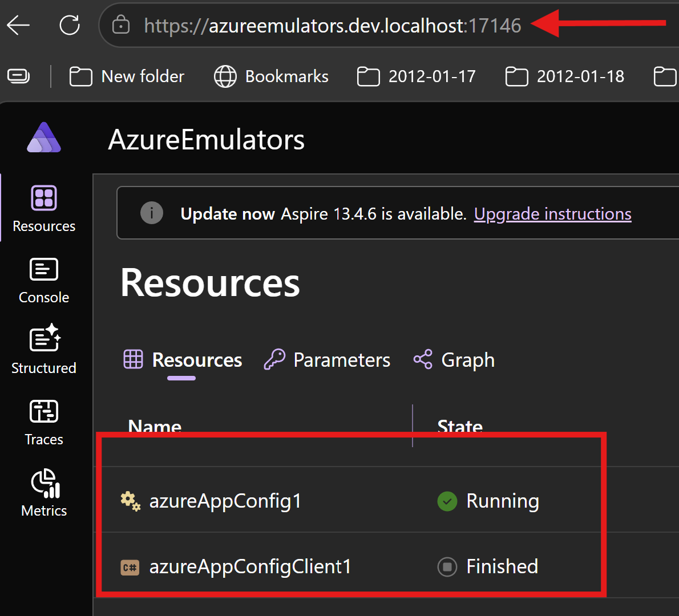Open the azureAppConfig1 resource row
This screenshot has height=616, width=679.
click(351, 501)
